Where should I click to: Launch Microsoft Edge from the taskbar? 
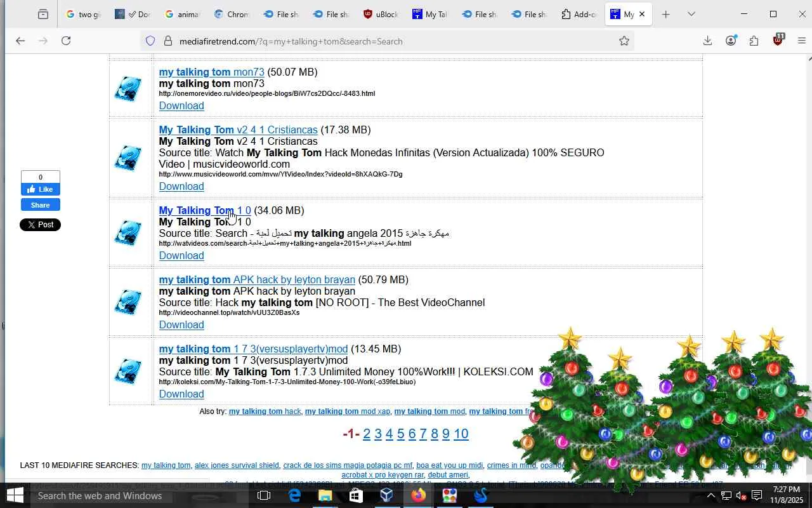click(x=295, y=496)
